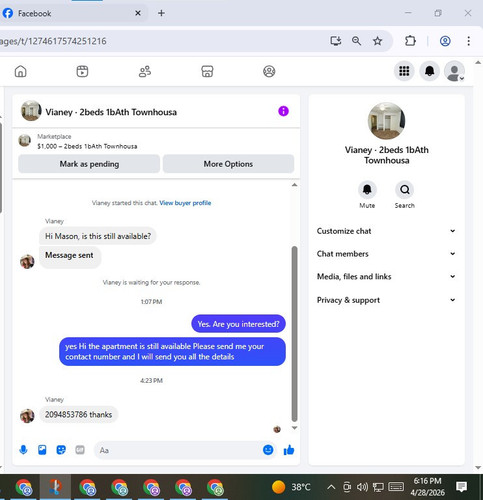Open the Facebook notifications bell
483x500 pixels.
click(x=429, y=71)
